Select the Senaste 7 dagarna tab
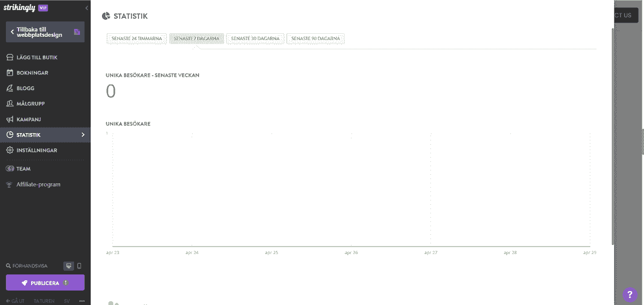Viewport: 644px width, 305px height. [x=196, y=39]
